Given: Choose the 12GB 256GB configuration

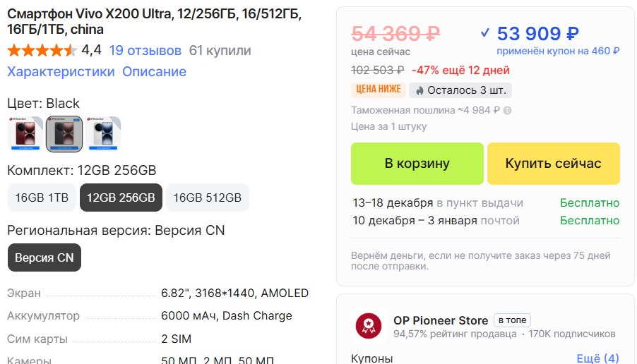Looking at the screenshot, I should pyautogui.click(x=121, y=198).
